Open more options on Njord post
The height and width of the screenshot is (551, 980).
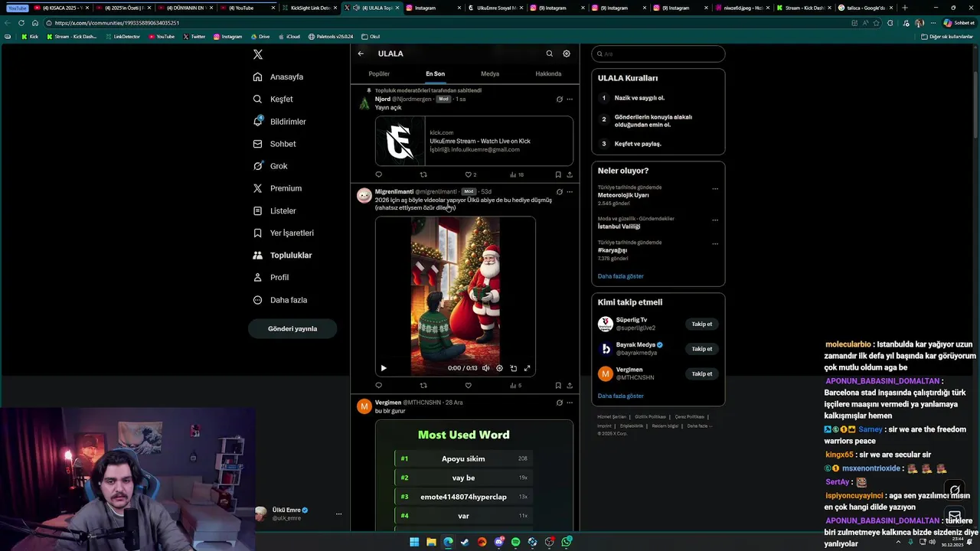[569, 99]
